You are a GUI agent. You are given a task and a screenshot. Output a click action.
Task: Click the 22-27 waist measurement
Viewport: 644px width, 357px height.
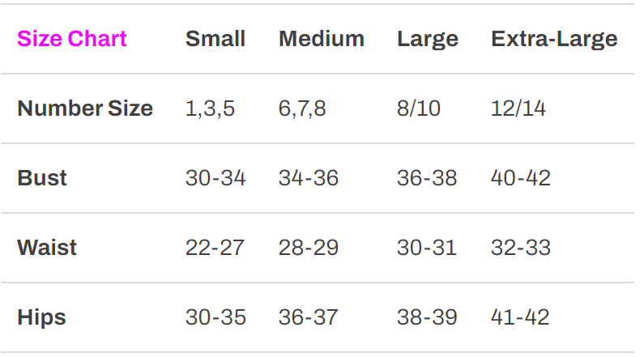(215, 248)
